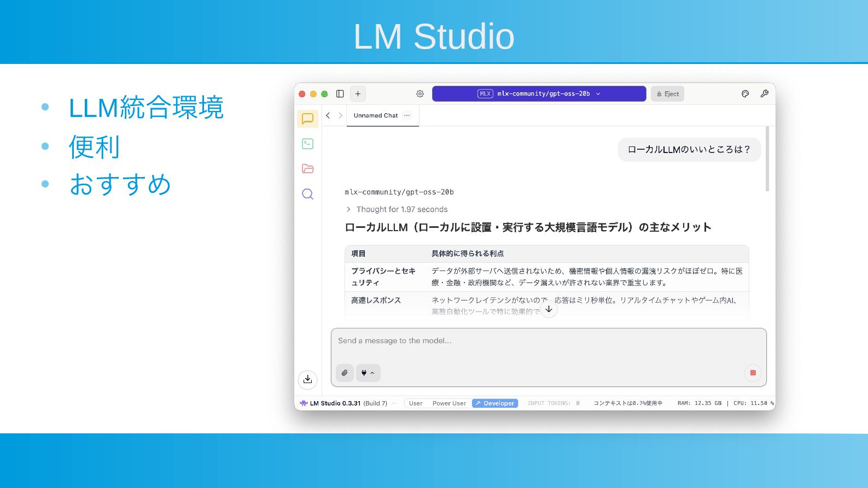
Task: Click the response heading ローカルLLM の主なメリット
Action: pos(528,227)
